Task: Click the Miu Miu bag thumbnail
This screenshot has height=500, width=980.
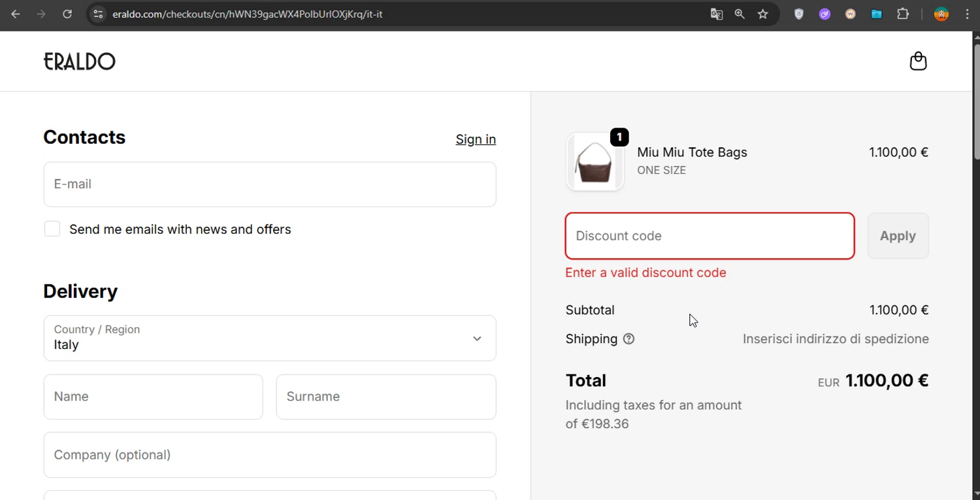Action: pos(595,162)
